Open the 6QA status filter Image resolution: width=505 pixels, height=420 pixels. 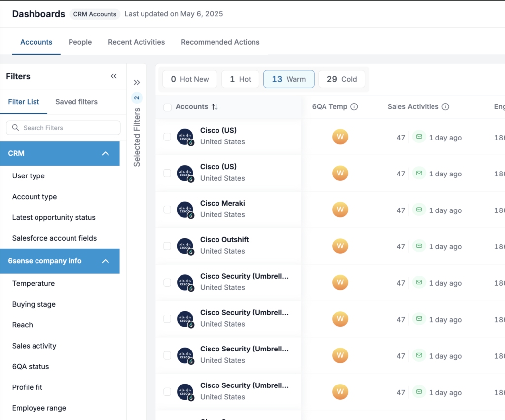click(x=31, y=367)
